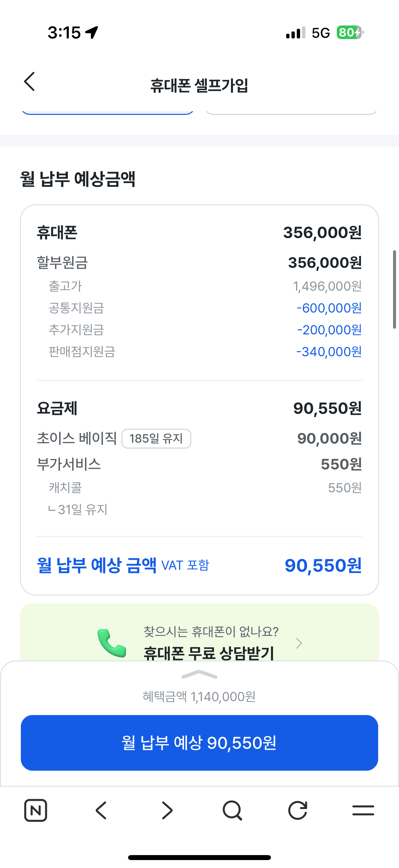The image size is (399, 868).
Task: Tap the green phone consultation icon
Action: (x=112, y=643)
